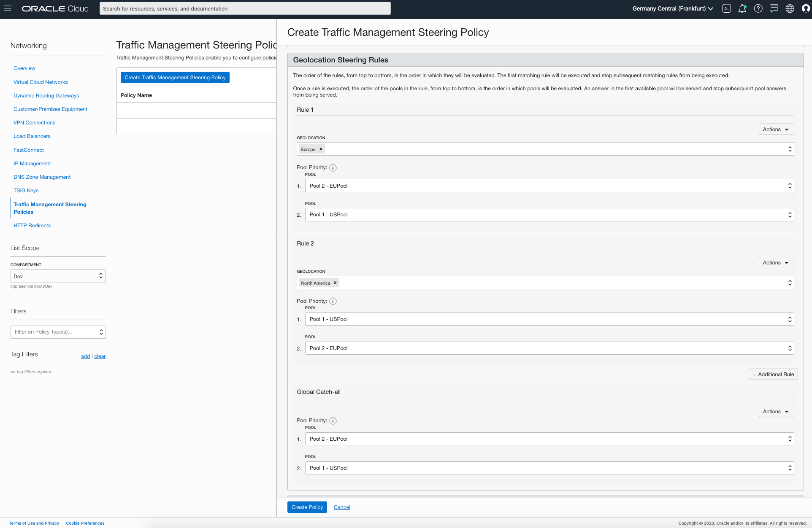The height and width of the screenshot is (528, 812).
Task: Remove the Europe geolocation tag
Action: coord(321,149)
